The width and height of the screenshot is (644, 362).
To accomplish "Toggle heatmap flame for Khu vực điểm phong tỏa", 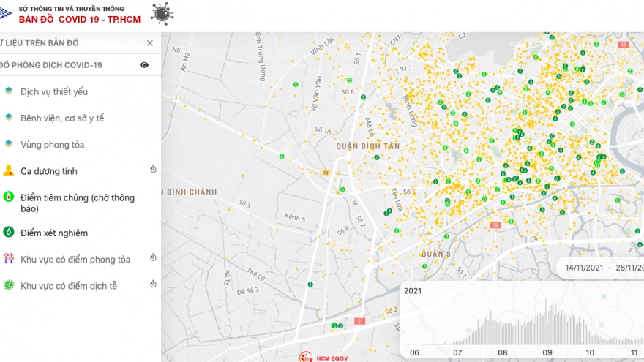I will click(153, 258).
